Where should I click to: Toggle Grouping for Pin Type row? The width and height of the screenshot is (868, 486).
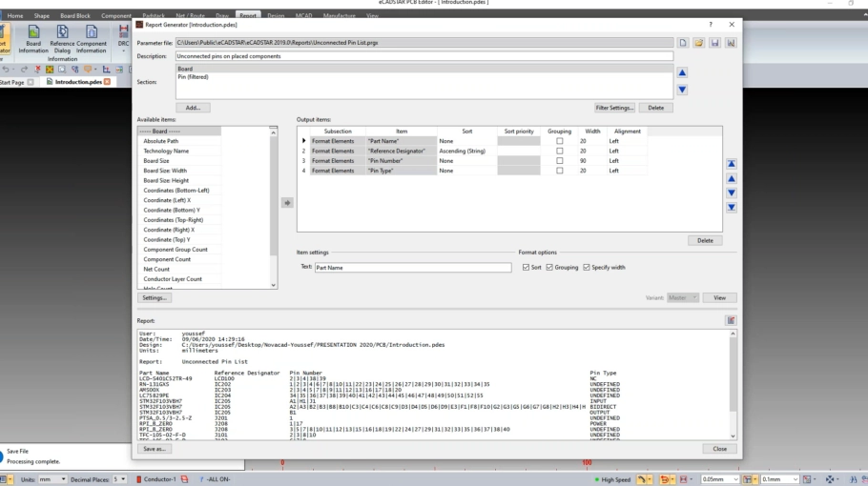560,171
